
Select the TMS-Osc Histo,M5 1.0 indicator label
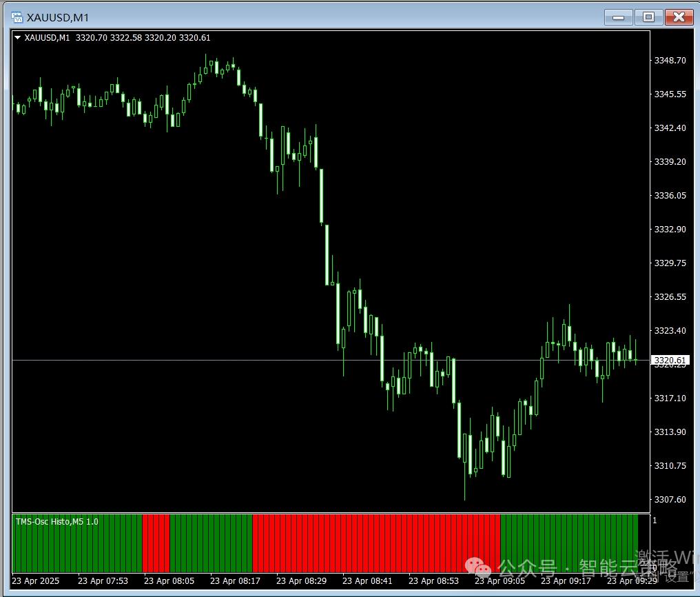coord(56,522)
